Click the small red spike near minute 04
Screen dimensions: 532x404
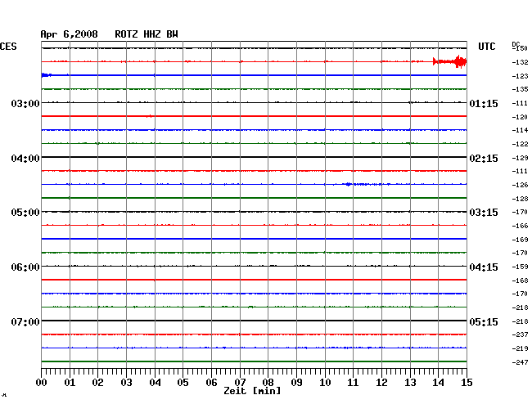click(x=149, y=116)
